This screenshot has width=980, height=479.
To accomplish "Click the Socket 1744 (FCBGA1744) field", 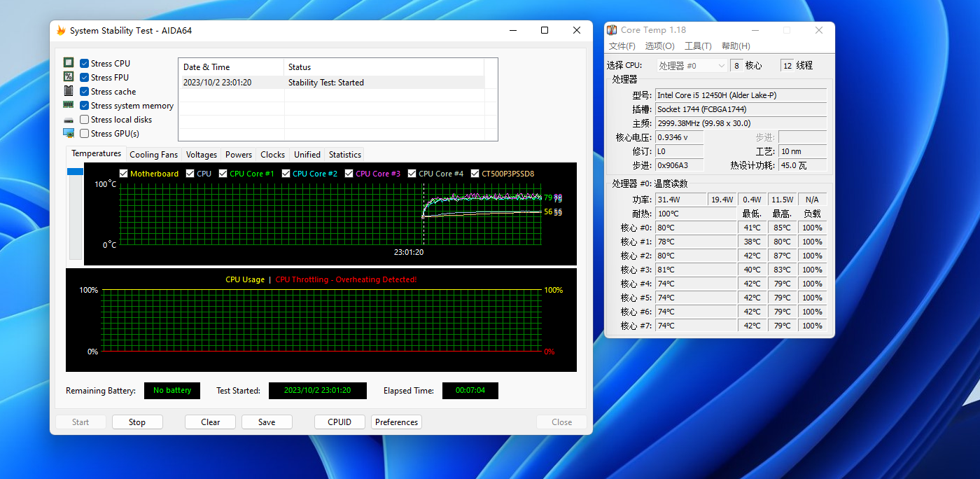I will point(741,109).
